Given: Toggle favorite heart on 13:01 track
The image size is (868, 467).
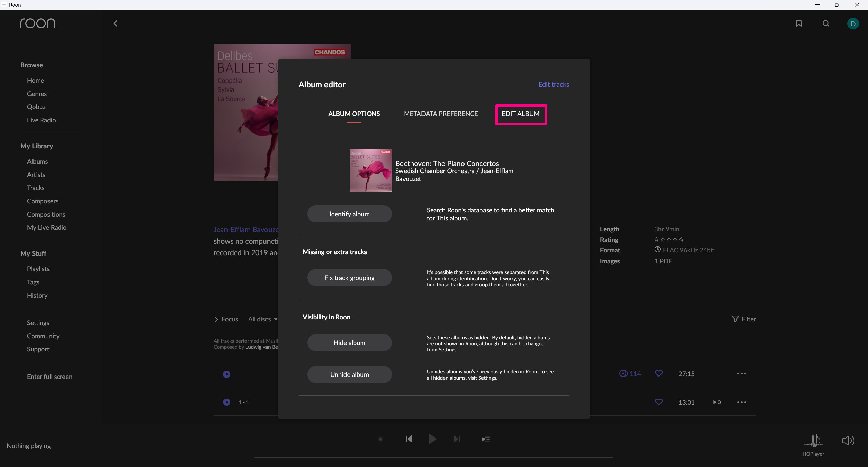Looking at the screenshot, I should tap(658, 402).
